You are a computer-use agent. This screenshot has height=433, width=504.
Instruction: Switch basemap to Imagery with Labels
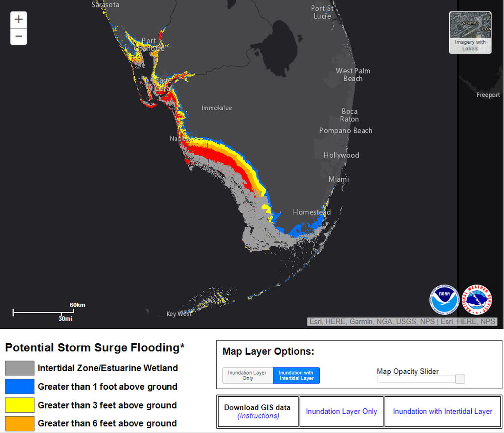470,32
